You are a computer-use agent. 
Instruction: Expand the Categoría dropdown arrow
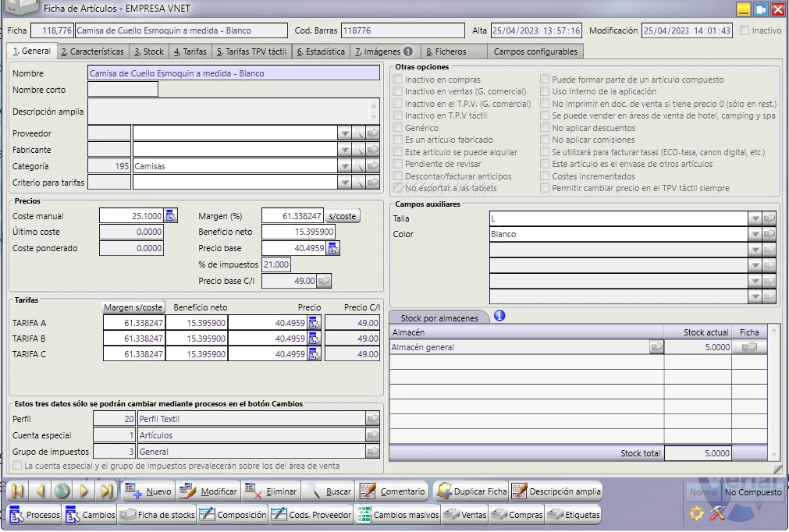pyautogui.click(x=344, y=166)
